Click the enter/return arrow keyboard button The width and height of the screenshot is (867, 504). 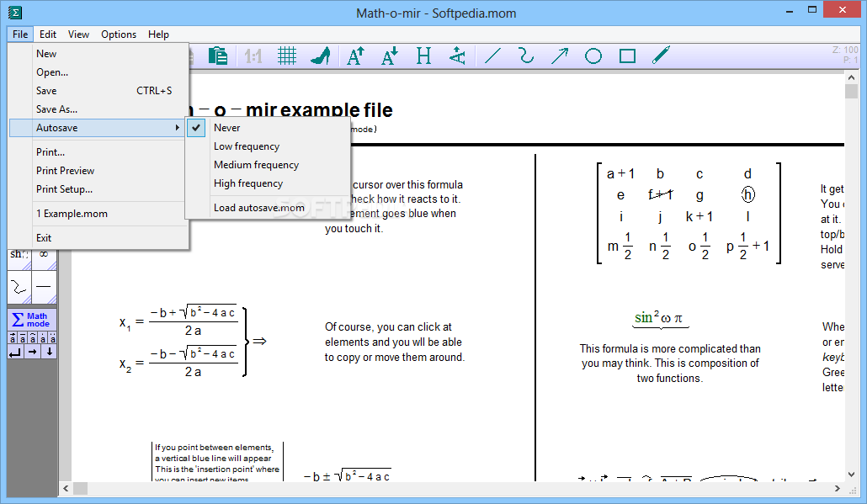click(16, 352)
